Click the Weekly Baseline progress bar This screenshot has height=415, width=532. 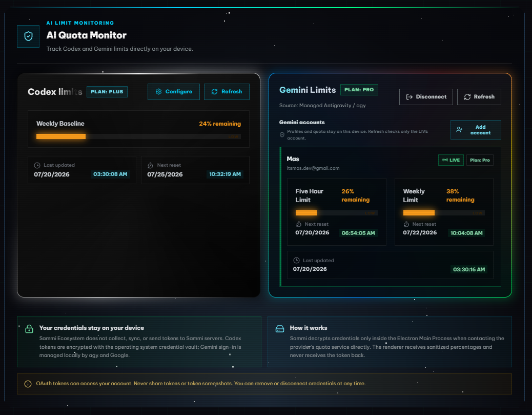(x=138, y=136)
